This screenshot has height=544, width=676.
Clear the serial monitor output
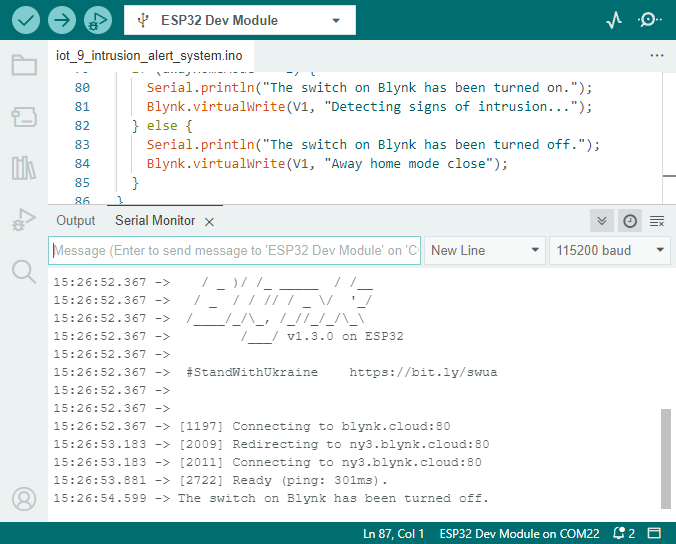tap(657, 221)
